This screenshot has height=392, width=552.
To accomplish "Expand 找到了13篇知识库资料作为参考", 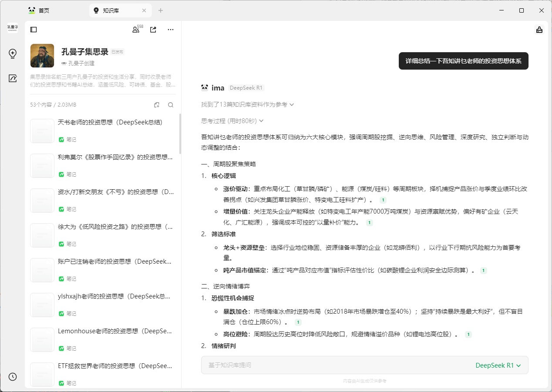I will 247,104.
